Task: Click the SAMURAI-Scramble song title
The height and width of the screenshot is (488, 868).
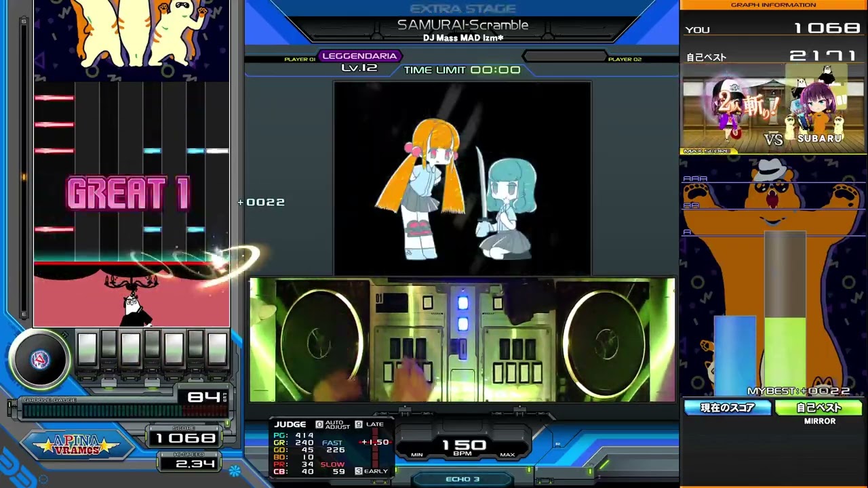Action: (x=462, y=25)
